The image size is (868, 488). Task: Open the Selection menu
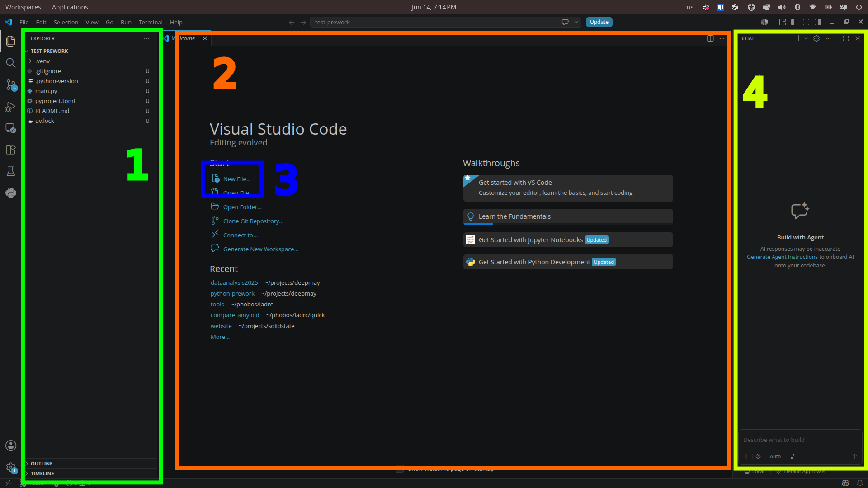66,22
